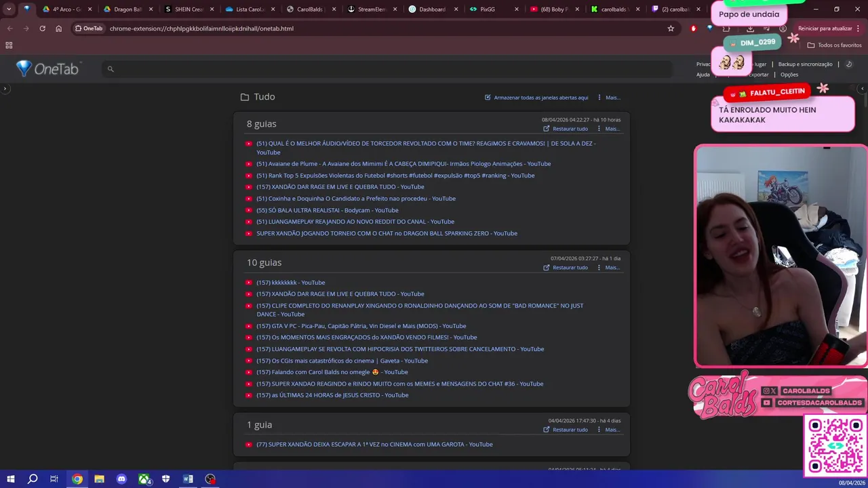Switch to the PixGG tab
The image size is (868, 488).
[493, 9]
